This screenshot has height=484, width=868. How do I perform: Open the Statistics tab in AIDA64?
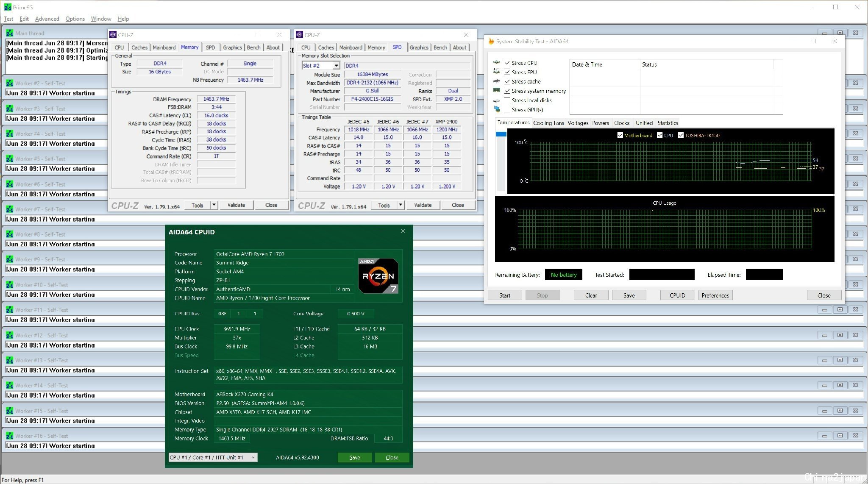click(x=668, y=123)
